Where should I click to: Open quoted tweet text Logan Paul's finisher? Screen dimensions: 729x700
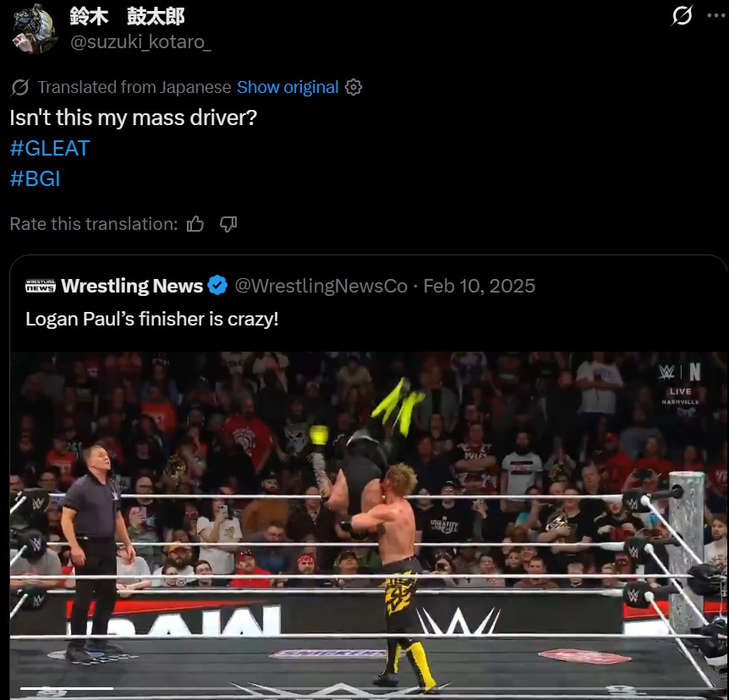click(152, 319)
